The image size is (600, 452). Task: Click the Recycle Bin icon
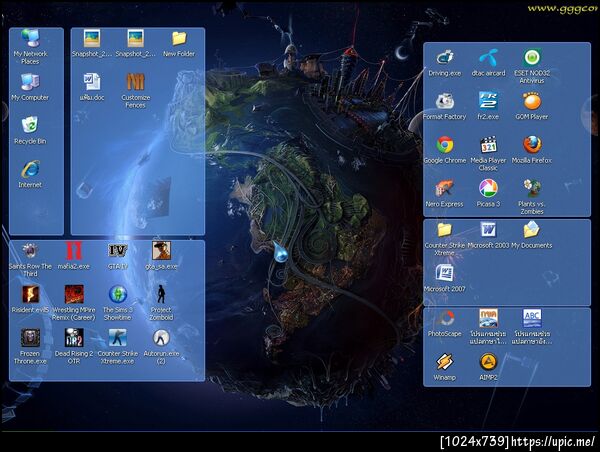pos(30,126)
